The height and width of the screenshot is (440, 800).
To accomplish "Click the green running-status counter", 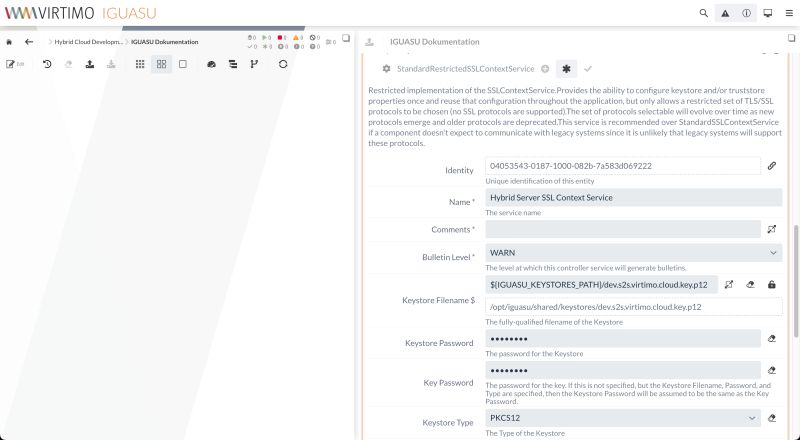I will (266, 38).
